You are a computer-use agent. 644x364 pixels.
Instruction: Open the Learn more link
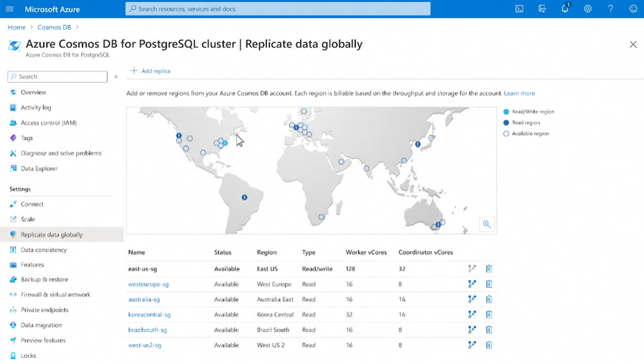[519, 93]
